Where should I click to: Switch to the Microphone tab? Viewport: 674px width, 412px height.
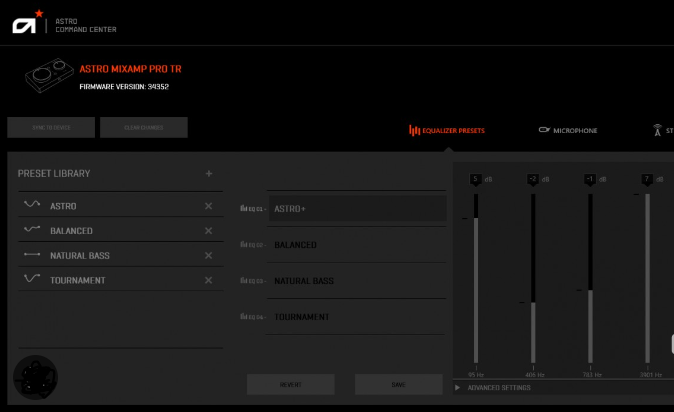(x=568, y=130)
